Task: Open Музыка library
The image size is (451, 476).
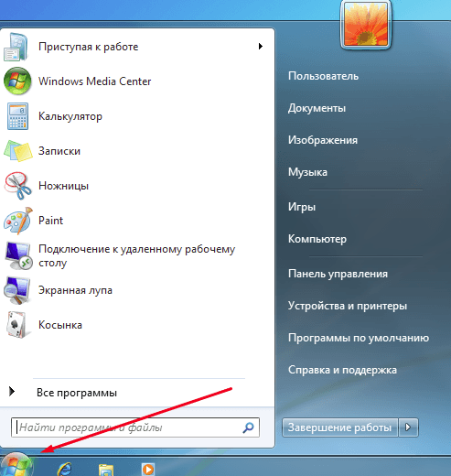Action: point(307,172)
